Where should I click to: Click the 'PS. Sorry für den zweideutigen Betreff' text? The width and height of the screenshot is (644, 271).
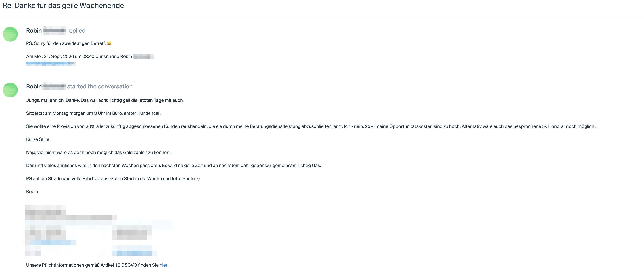[66, 43]
